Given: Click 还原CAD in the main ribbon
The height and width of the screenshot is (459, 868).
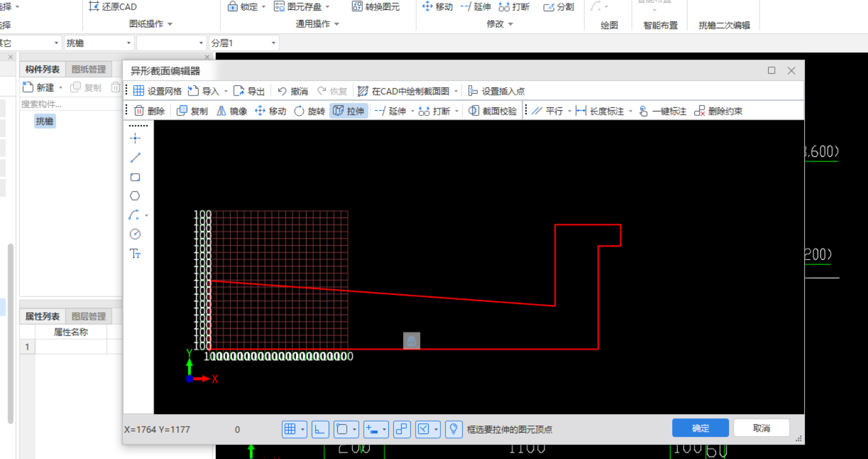Looking at the screenshot, I should click(x=112, y=7).
